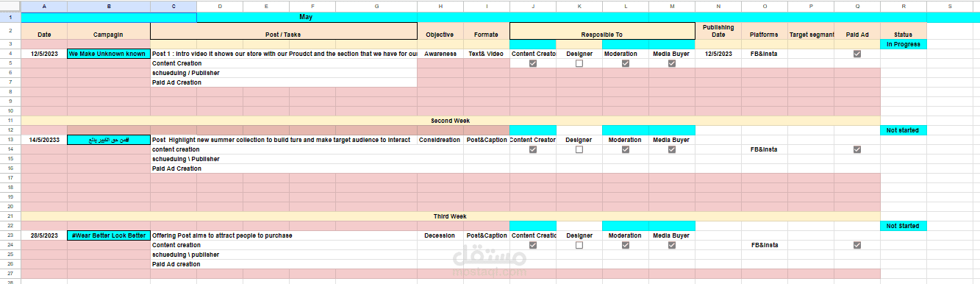Click the 'Decession' objective cell

click(x=440, y=235)
